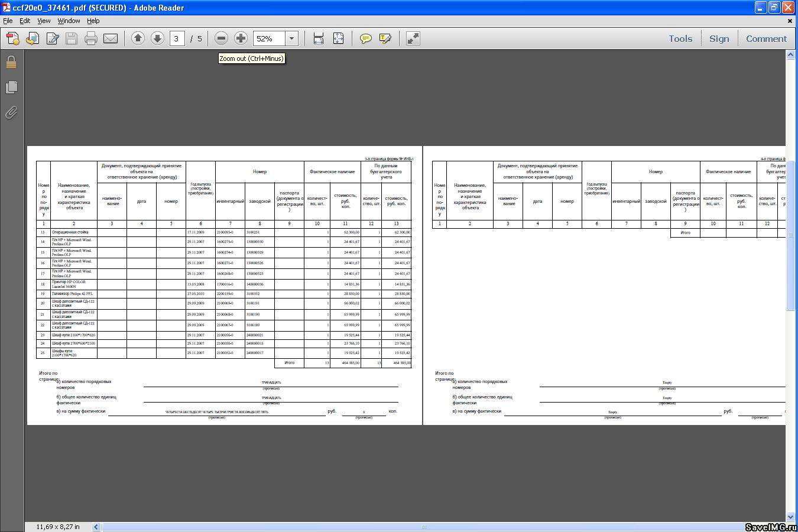Click the Security settings padlock icon
Screen dimensions: 798x532
point(11,62)
